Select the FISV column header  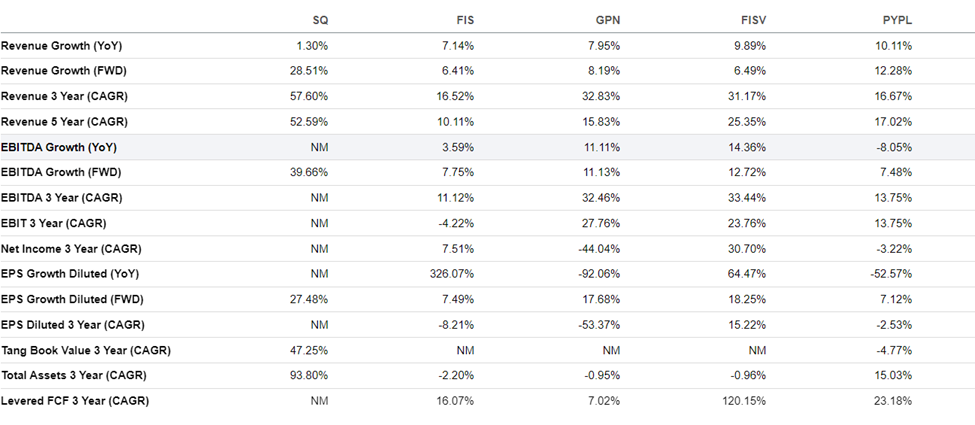pos(754,21)
